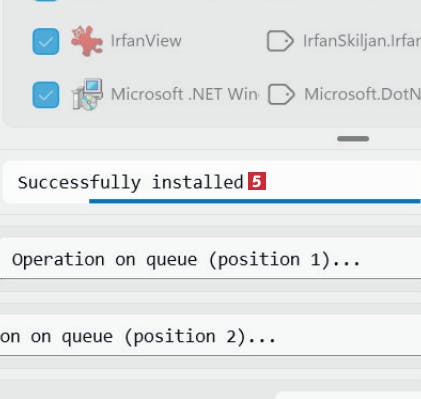Screen dimensions: 421x399
Task: Click the gray operations panel grab handle
Action: [353, 139]
